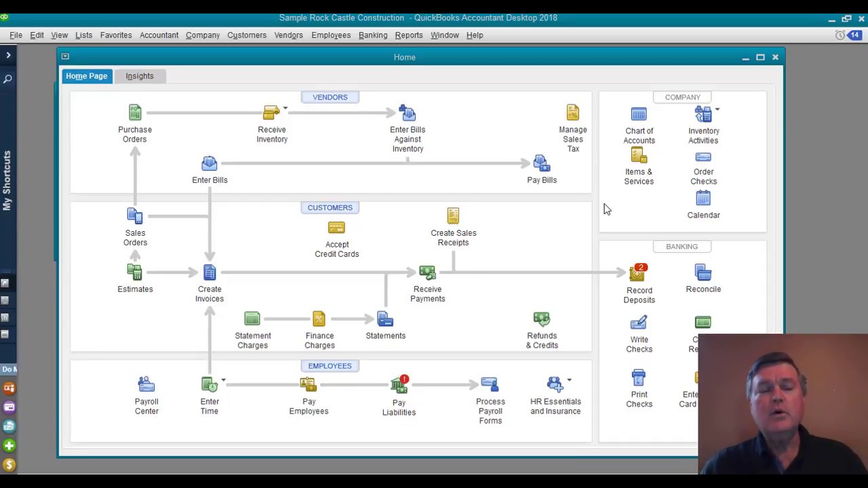Expand the left shortcuts panel arrow

click(8, 55)
